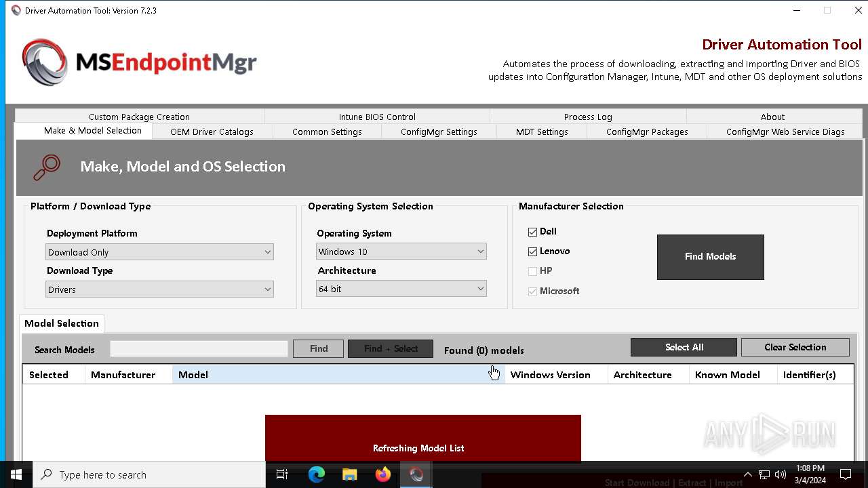
Task: Open ConfigMgr Web Service Diags tab
Action: [785, 132]
